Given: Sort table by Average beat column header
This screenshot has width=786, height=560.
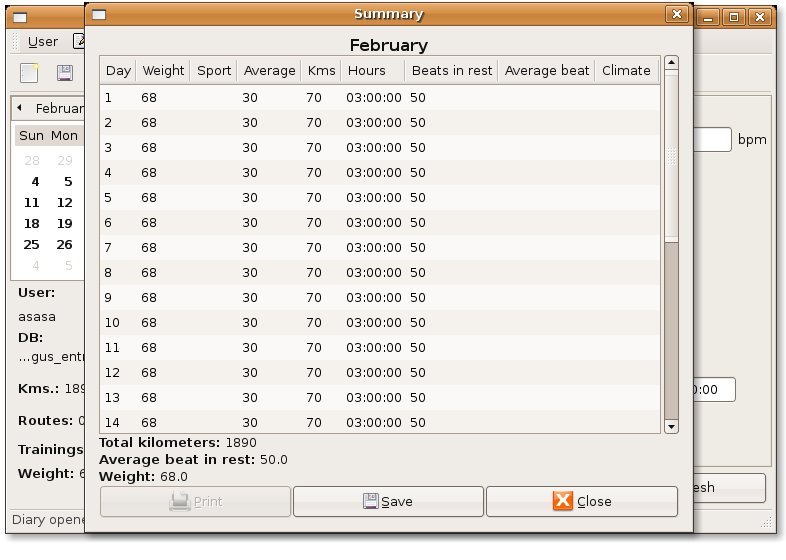Looking at the screenshot, I should [547, 70].
